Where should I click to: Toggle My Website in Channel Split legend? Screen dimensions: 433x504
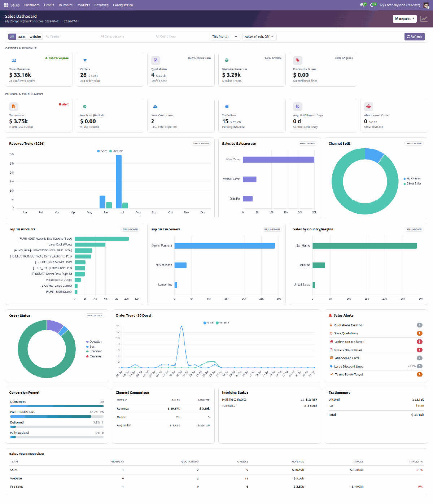(412, 179)
